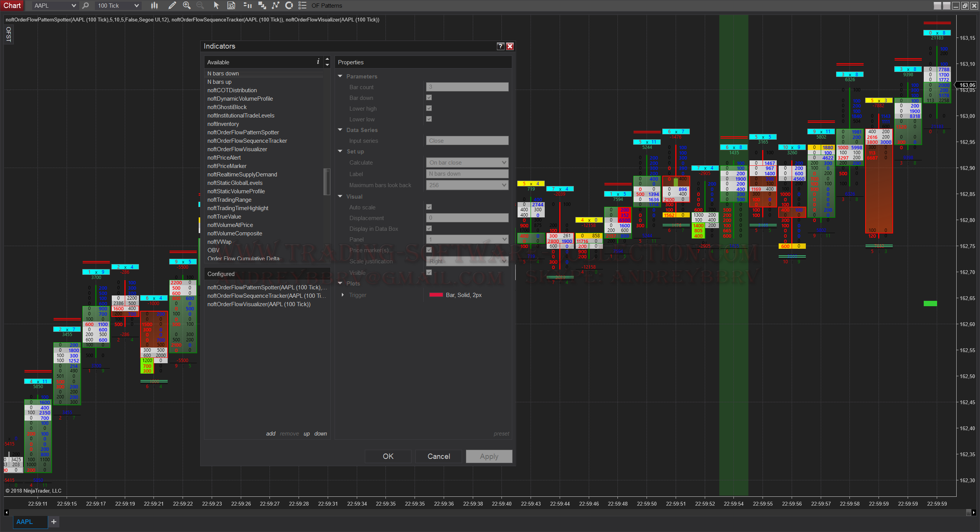Select noftOrderFlowVisualizer in Available list

(237, 149)
